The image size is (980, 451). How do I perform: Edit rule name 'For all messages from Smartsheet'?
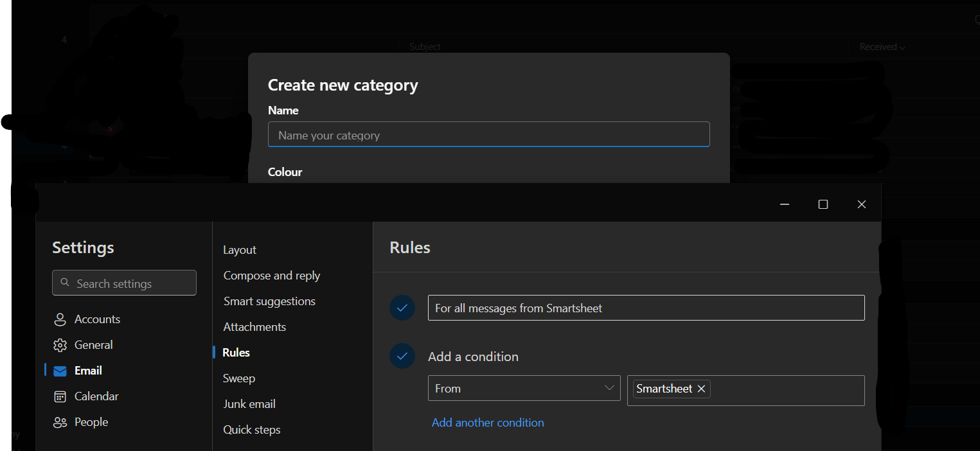coord(646,308)
